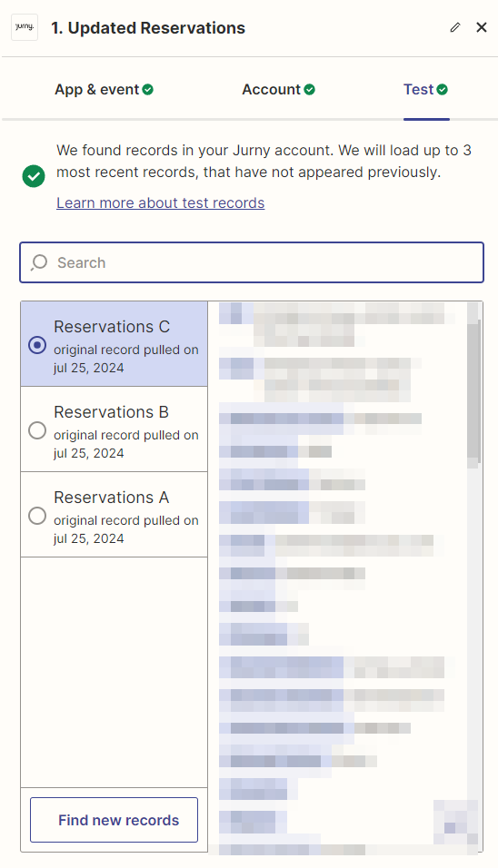Open Learn more about test records link
Screen dimensions: 498x868
[161, 203]
